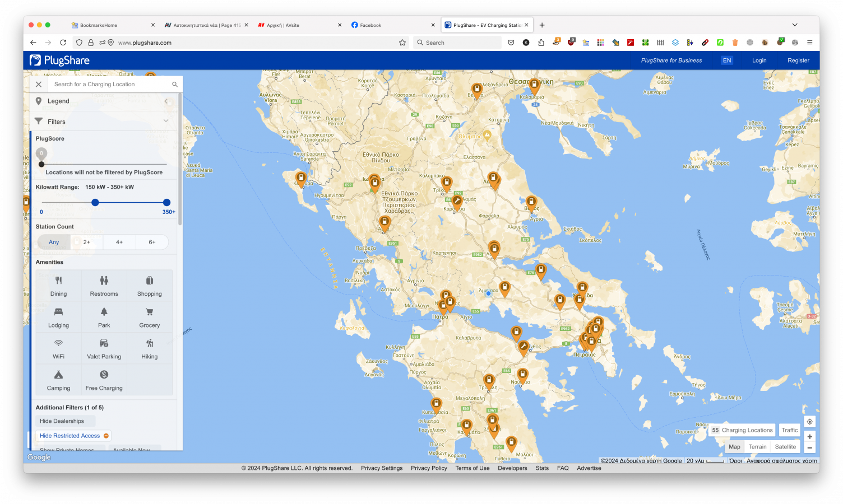Open the uBlock shield extension icon
The height and width of the screenshot is (504, 843).
[x=571, y=42]
